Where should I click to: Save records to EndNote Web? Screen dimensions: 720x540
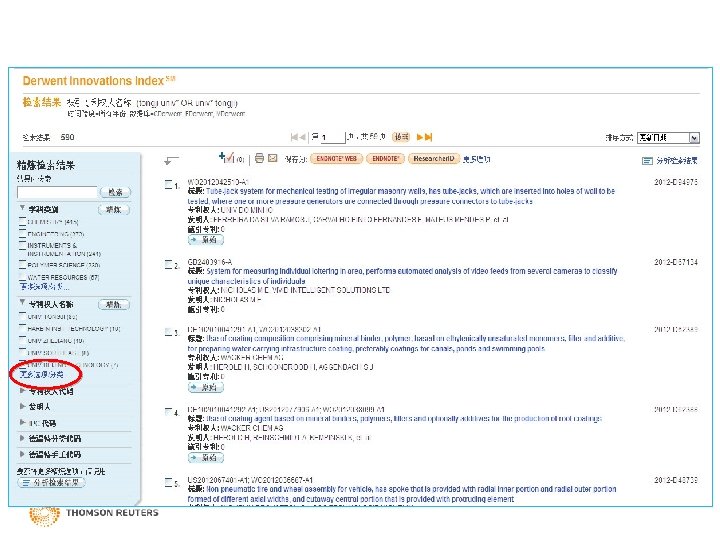click(337, 158)
